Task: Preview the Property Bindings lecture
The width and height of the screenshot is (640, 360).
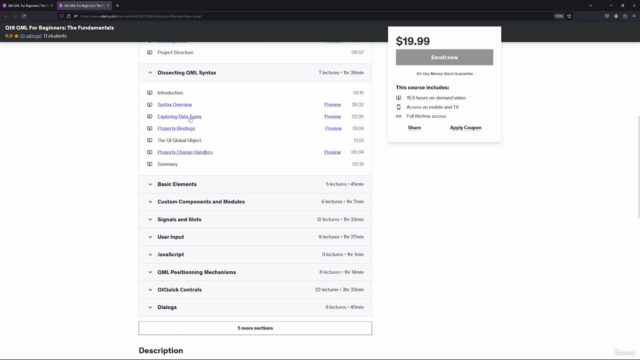Action: click(333, 128)
